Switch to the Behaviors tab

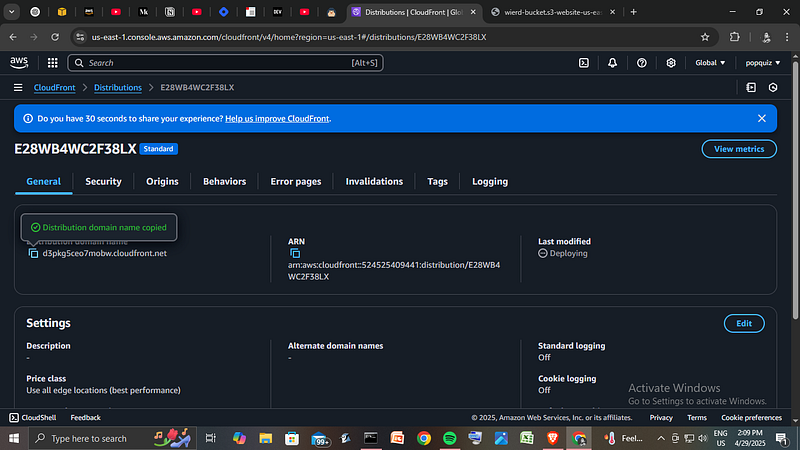pos(224,182)
